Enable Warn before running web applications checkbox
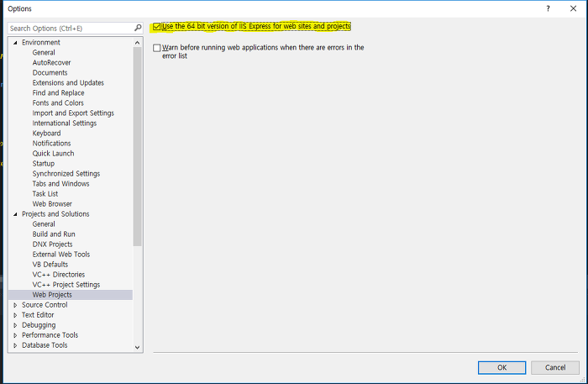 coord(157,48)
